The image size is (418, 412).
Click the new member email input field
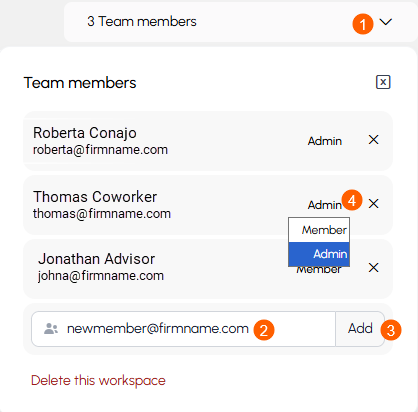[183, 329]
